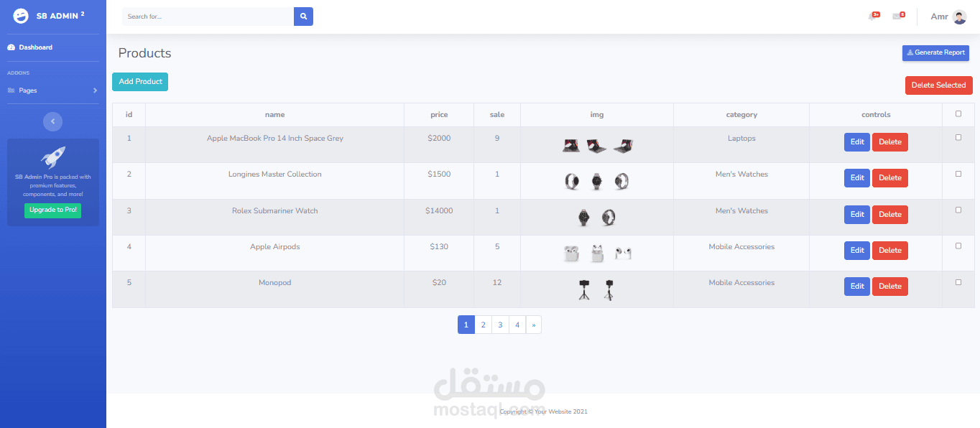This screenshot has width=980, height=428.
Task: Expand the Pages menu chevron
Action: [95, 90]
